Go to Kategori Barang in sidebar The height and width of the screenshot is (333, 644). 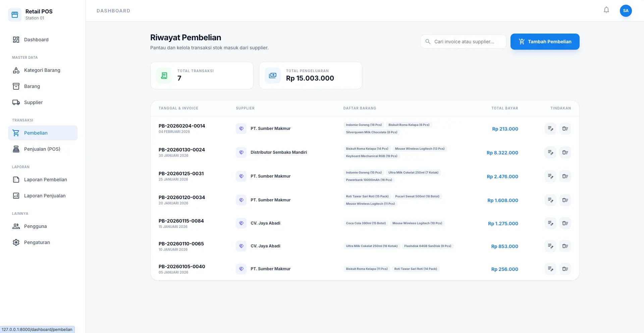pyautogui.click(x=42, y=70)
